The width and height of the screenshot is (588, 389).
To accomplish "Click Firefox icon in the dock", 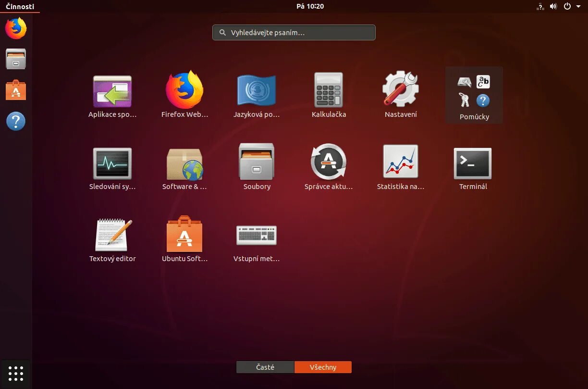I will [x=16, y=28].
